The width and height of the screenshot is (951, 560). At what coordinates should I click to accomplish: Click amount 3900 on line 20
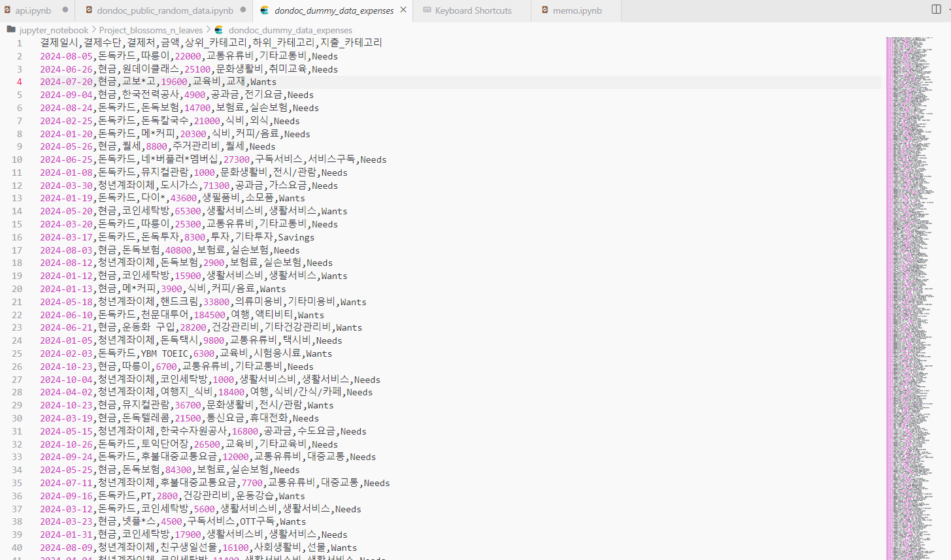(171, 289)
